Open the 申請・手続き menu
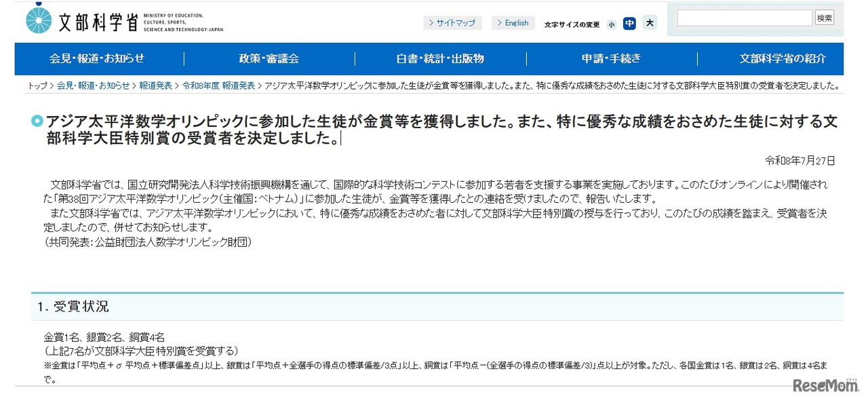This screenshot has height=401, width=868. click(x=611, y=58)
